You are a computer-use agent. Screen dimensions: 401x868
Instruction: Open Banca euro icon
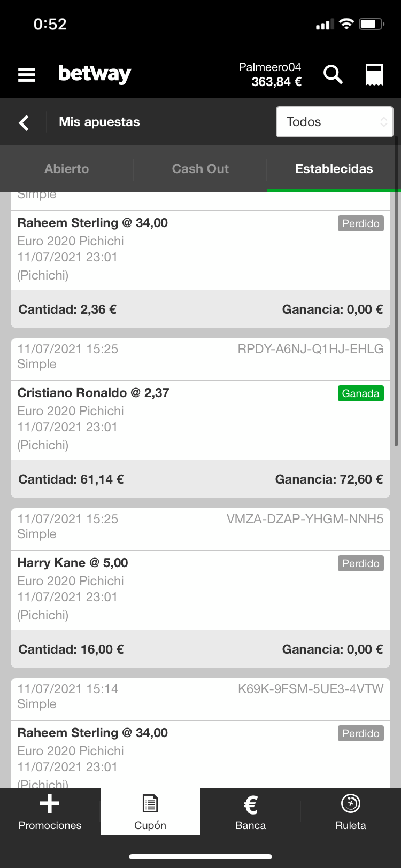click(x=250, y=812)
